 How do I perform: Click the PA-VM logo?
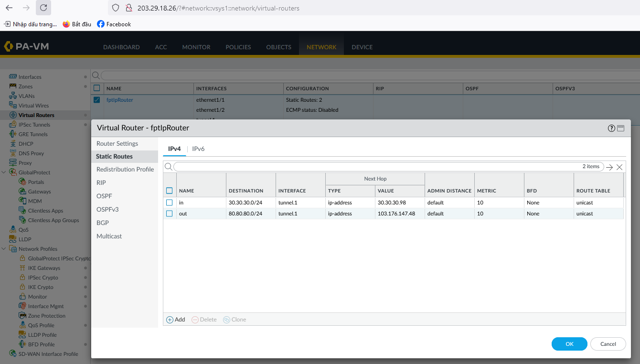coord(27,46)
